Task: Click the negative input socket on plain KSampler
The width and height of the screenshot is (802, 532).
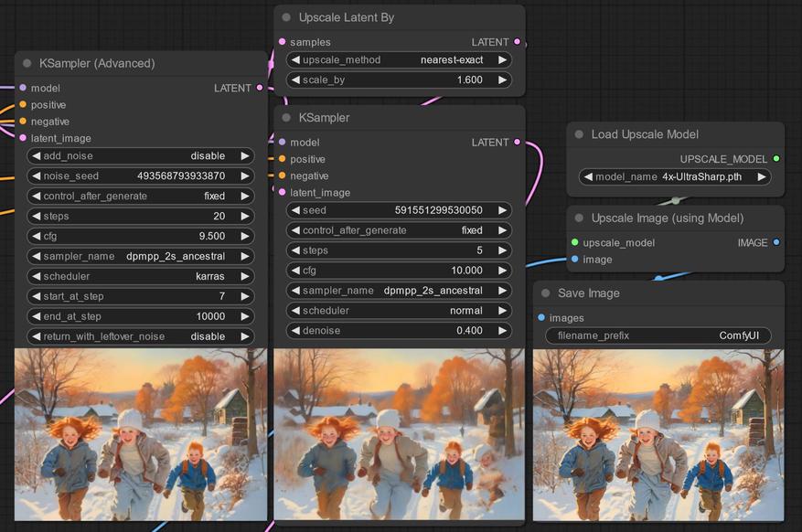Action: [x=283, y=176]
